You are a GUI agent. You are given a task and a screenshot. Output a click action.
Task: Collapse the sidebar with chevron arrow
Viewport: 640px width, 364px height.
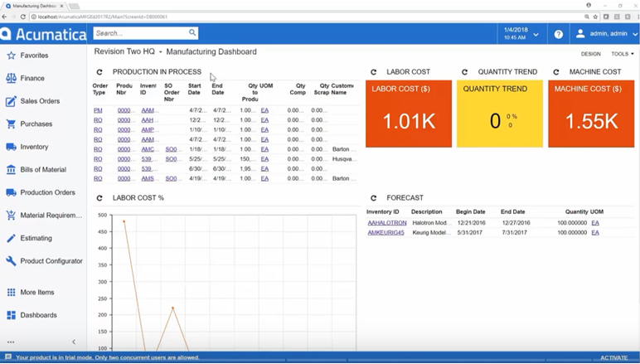pyautogui.click(x=74, y=342)
